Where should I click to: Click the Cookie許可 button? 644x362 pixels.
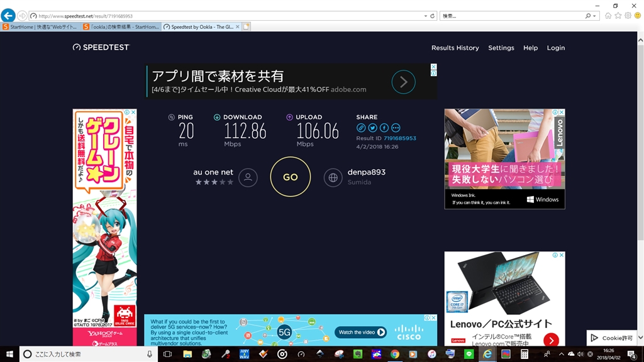click(x=612, y=337)
